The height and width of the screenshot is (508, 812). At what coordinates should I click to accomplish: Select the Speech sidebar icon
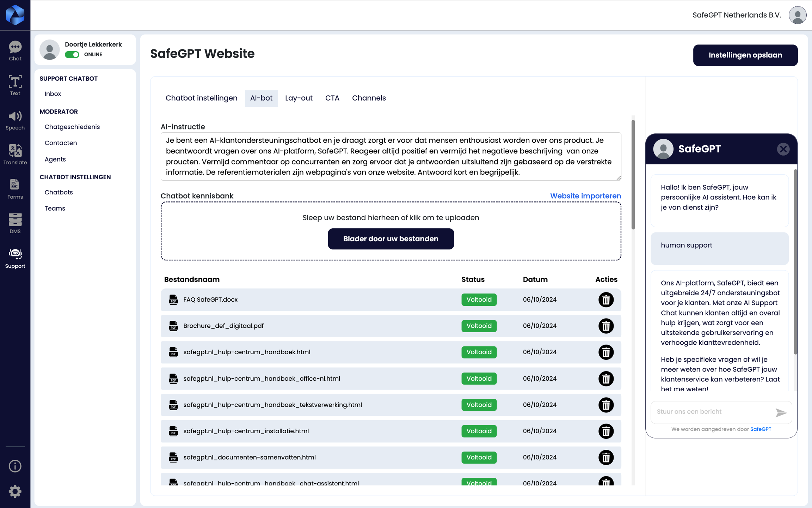tap(15, 120)
